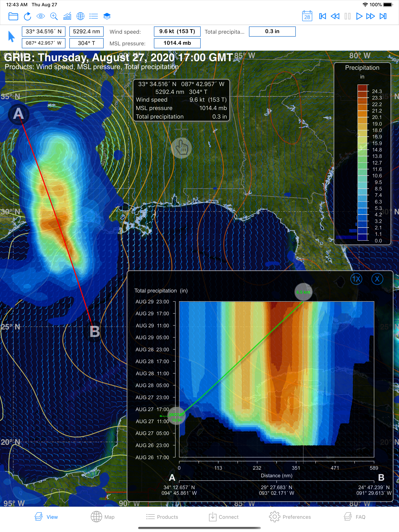
Task: Switch to the Products tab
Action: pyautogui.click(x=162, y=517)
